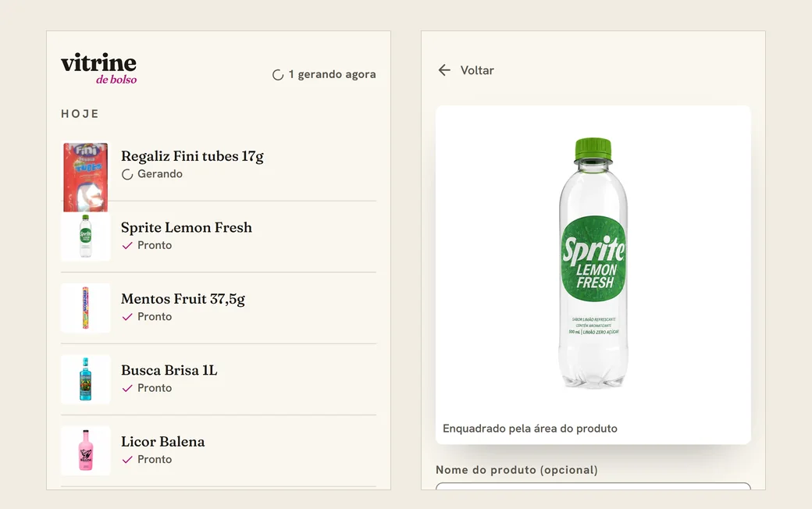This screenshot has width=812, height=509.
Task: Click the vitrine de bolso logo
Action: tap(99, 69)
